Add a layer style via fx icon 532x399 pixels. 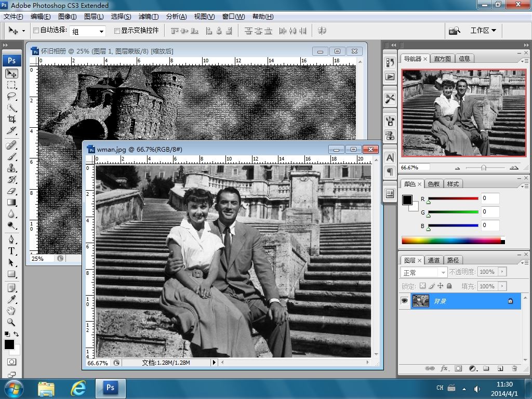click(x=444, y=368)
